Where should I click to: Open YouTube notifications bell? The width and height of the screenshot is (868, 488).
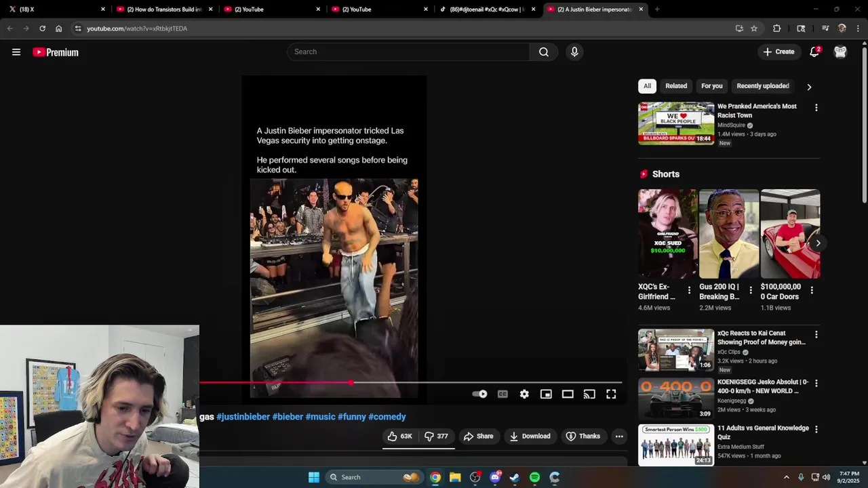[x=814, y=52]
